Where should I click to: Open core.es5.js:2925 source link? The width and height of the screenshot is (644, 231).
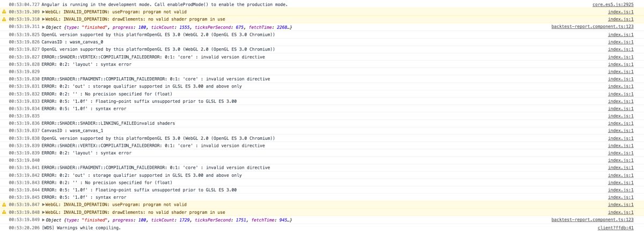613,4
